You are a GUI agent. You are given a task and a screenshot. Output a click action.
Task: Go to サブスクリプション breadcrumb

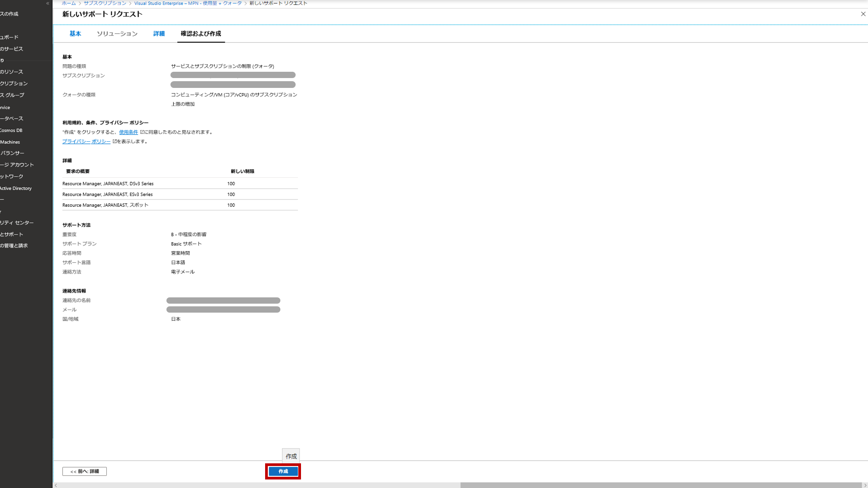point(105,3)
